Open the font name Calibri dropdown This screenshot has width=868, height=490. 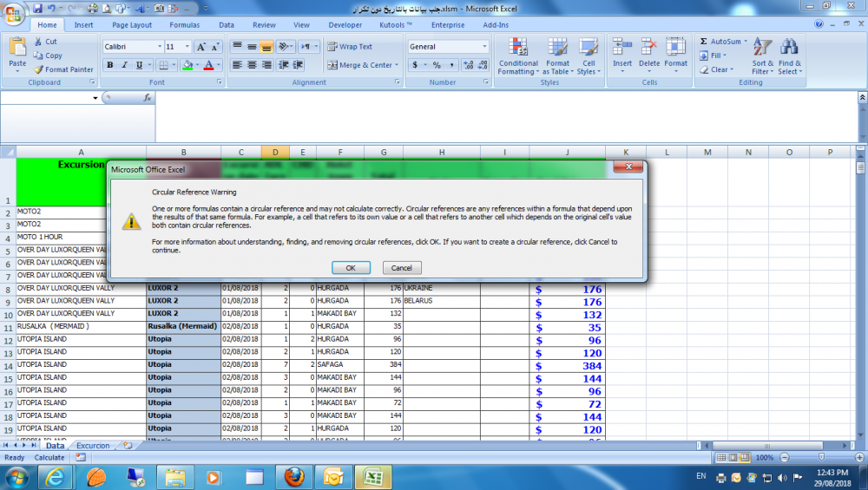tap(160, 47)
